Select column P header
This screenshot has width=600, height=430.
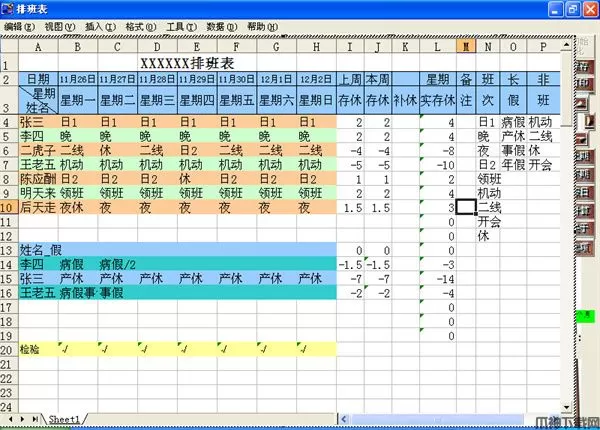tap(543, 47)
